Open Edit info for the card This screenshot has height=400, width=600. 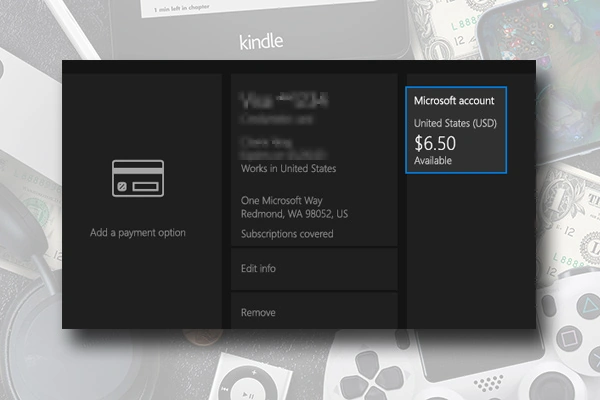coord(314,269)
